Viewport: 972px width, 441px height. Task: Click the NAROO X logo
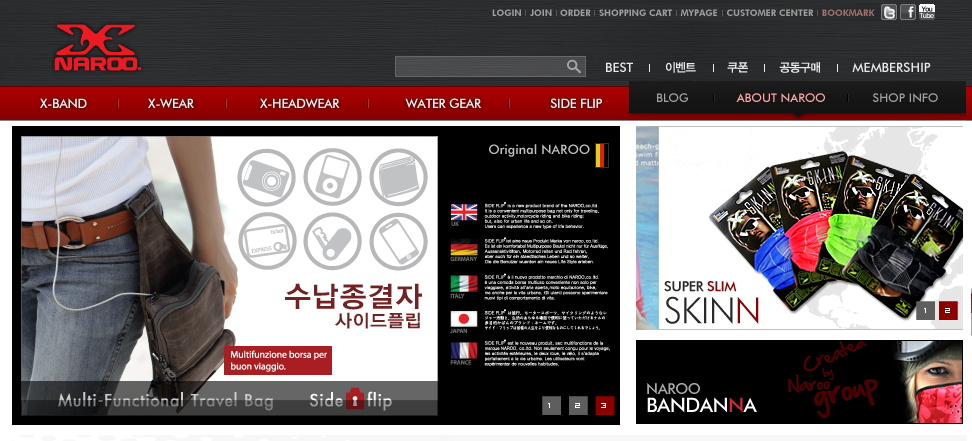tap(97, 48)
